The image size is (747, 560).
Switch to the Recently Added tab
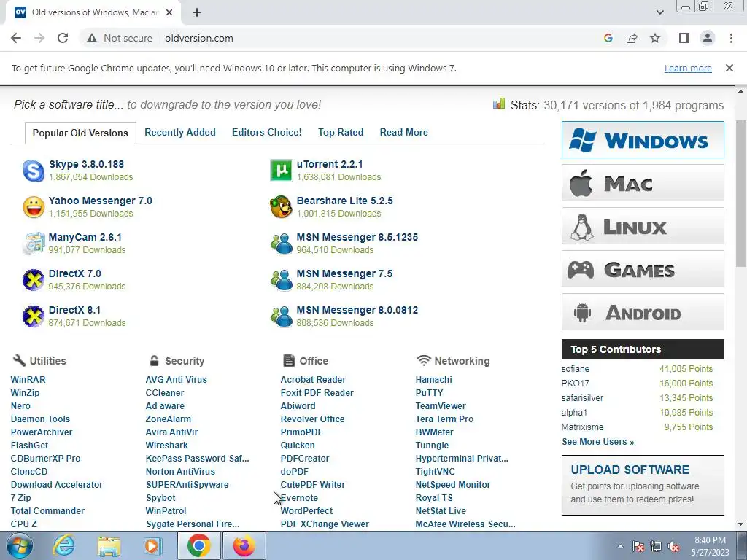click(x=180, y=133)
